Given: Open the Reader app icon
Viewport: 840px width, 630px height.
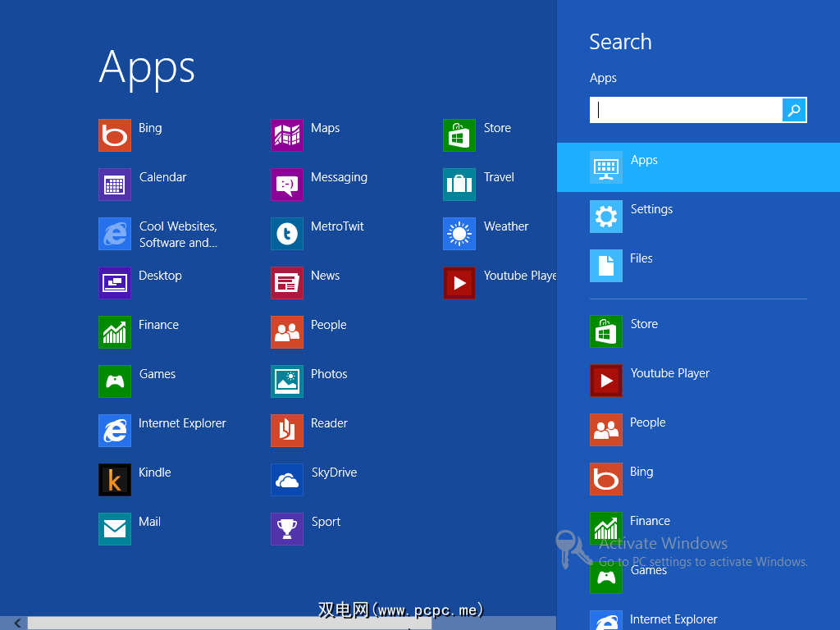Looking at the screenshot, I should coord(287,431).
